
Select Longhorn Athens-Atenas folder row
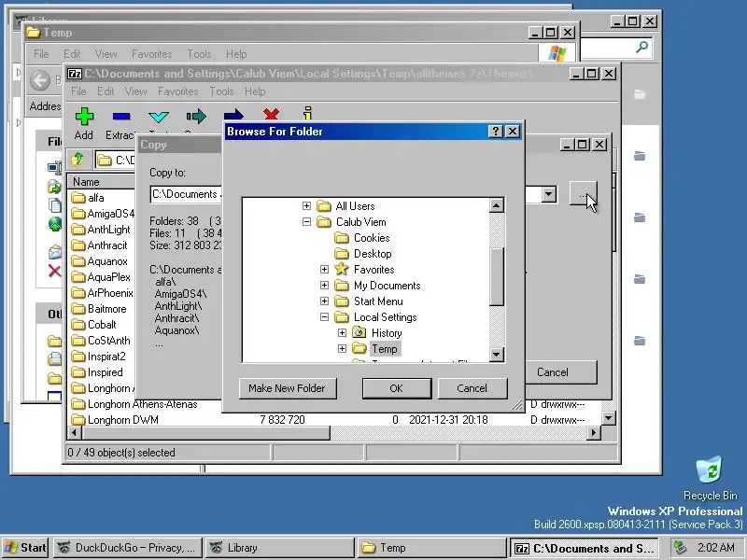134,404
